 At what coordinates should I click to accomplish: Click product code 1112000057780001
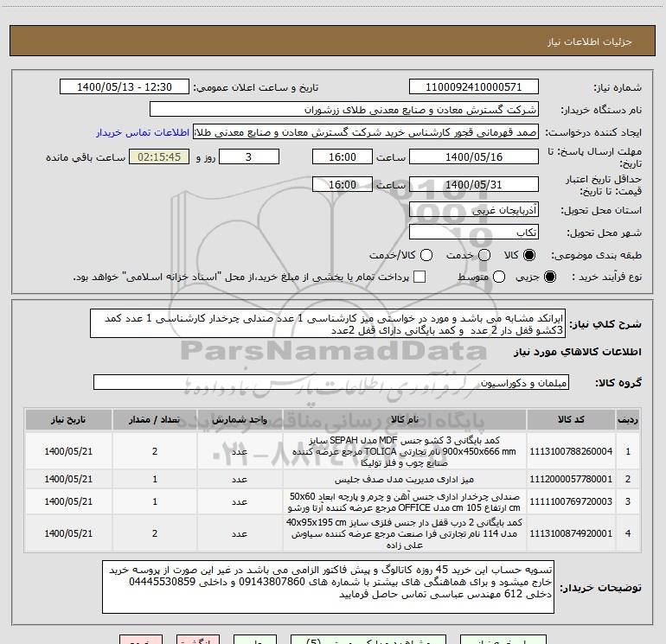pos(571,479)
